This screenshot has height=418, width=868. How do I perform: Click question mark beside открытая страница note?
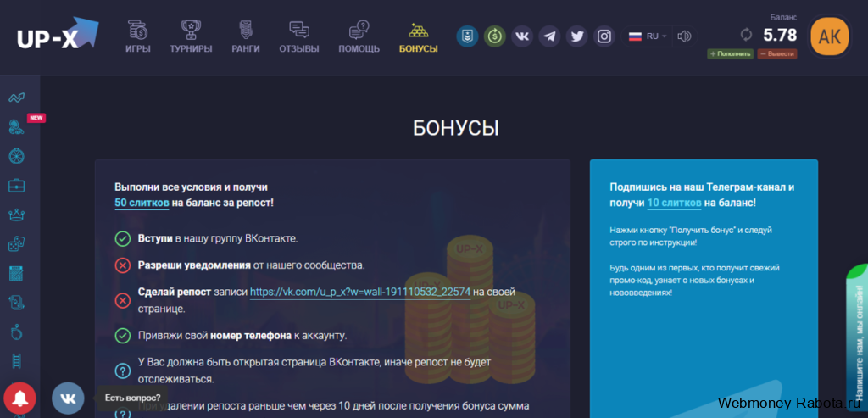[122, 371]
